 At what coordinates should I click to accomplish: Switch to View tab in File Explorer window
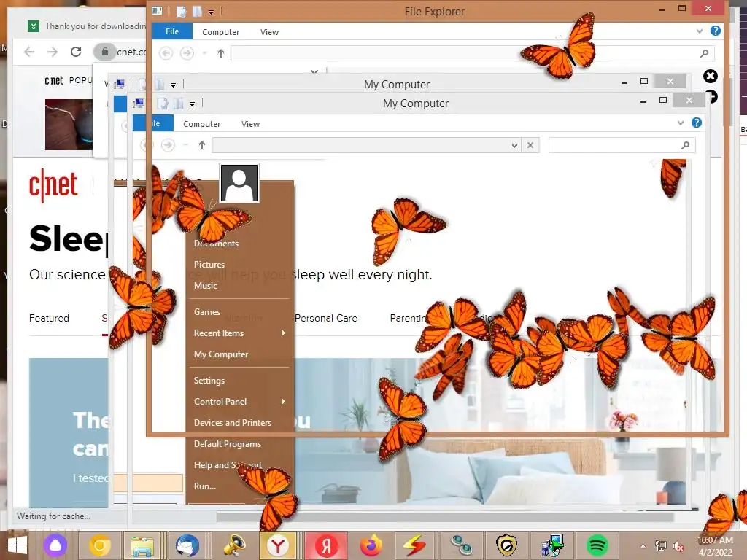pos(269,32)
